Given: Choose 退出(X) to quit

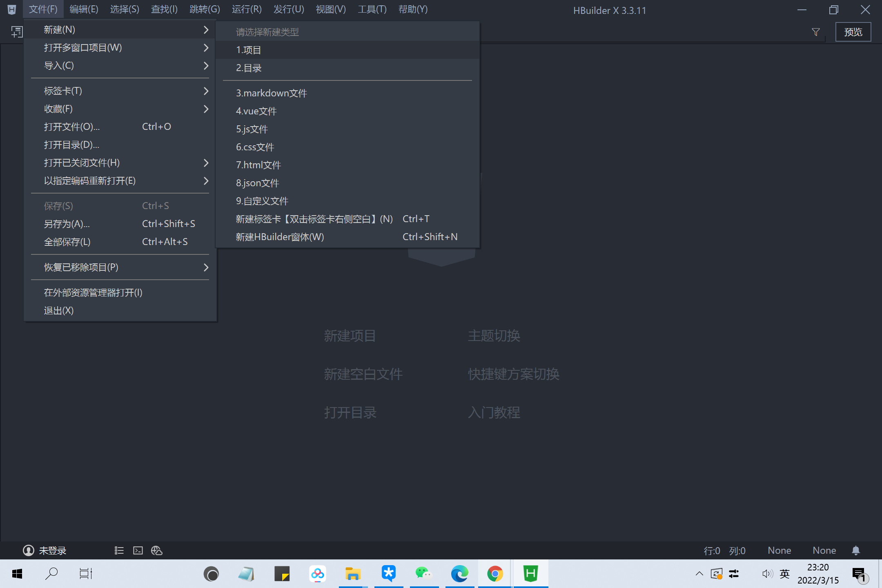Looking at the screenshot, I should pyautogui.click(x=120, y=311).
